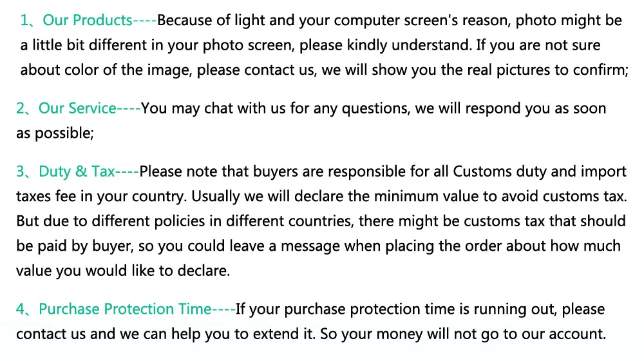Click the text 'value you would like to declare'
The width and height of the screenshot is (644, 361).
coord(122,271)
